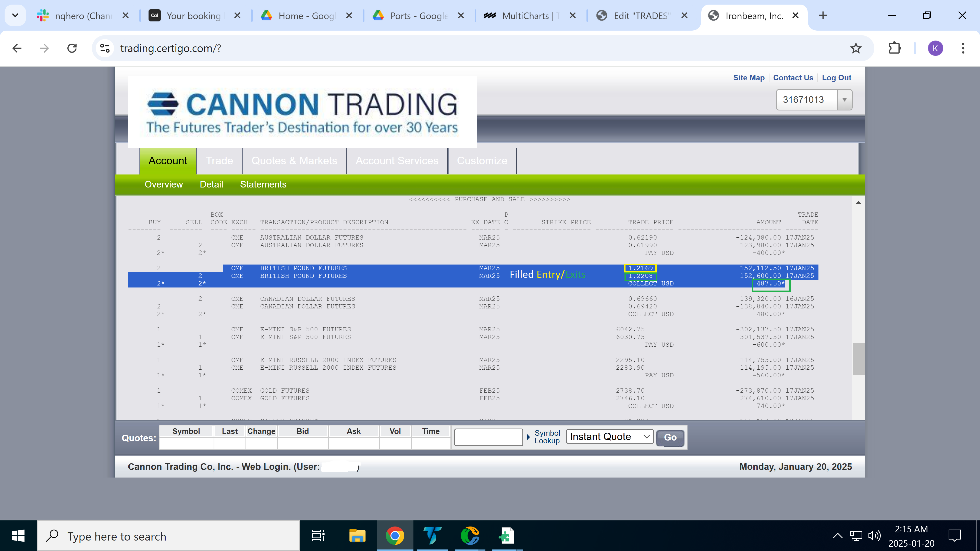This screenshot has height=551, width=980.
Task: Close the Your booking tab
Action: pyautogui.click(x=237, y=16)
